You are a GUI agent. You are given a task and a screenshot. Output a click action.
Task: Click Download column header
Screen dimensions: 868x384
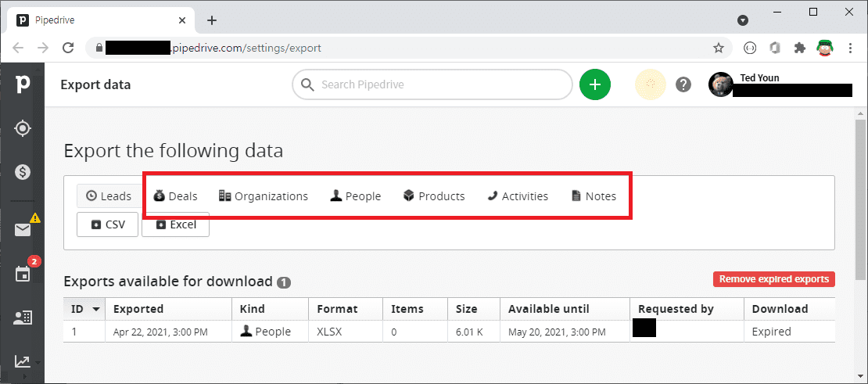tap(789, 309)
